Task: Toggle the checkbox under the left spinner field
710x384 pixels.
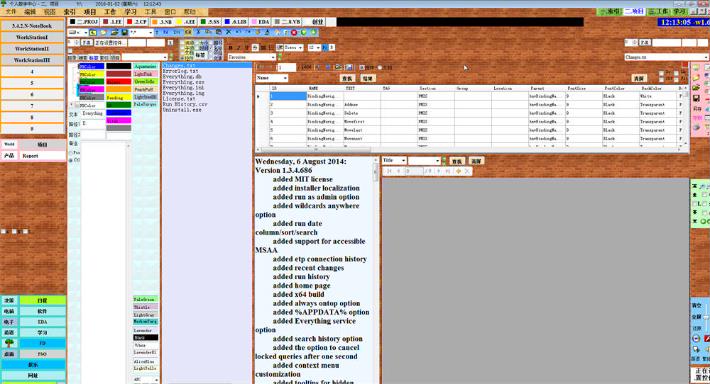Action: coord(70,51)
